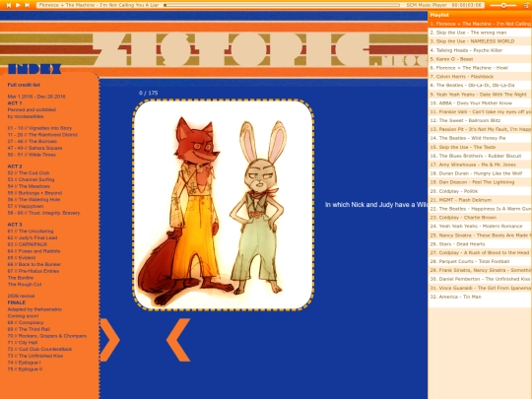Open the Full credit list link
The width and height of the screenshot is (532, 399).
coord(24,85)
